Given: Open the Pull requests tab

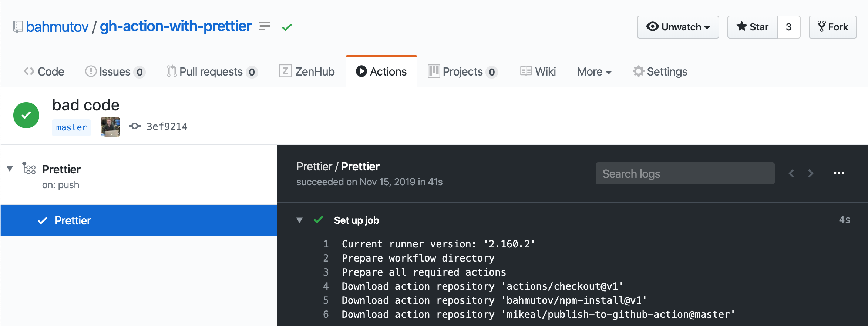Looking at the screenshot, I should point(212,71).
